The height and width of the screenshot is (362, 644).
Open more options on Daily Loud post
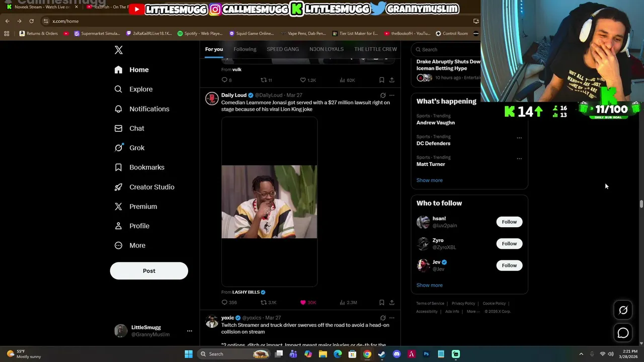[x=392, y=95]
